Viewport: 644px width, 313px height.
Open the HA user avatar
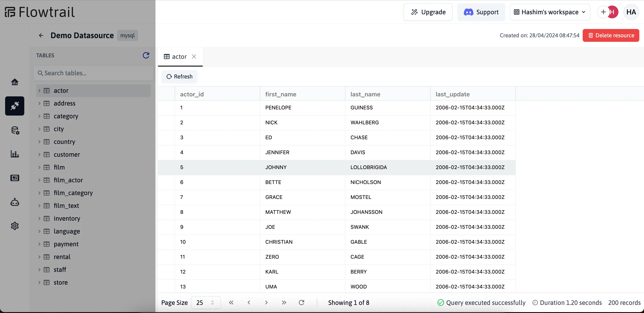tap(631, 12)
